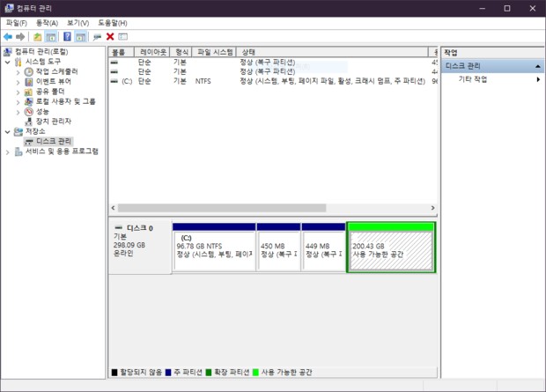Open 이벤트 뷰어 in the tree
The width and height of the screenshot is (546, 392).
tap(53, 82)
